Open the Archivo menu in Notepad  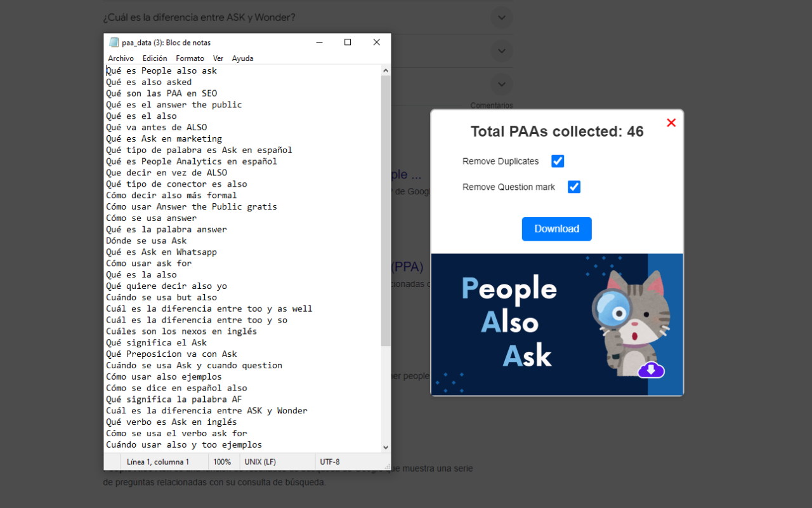[121, 58]
